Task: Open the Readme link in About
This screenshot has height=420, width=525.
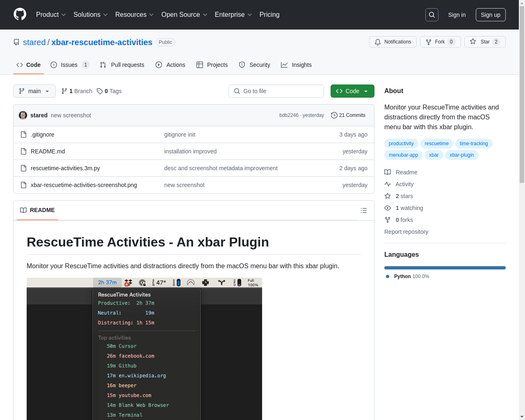Action: [x=401, y=172]
